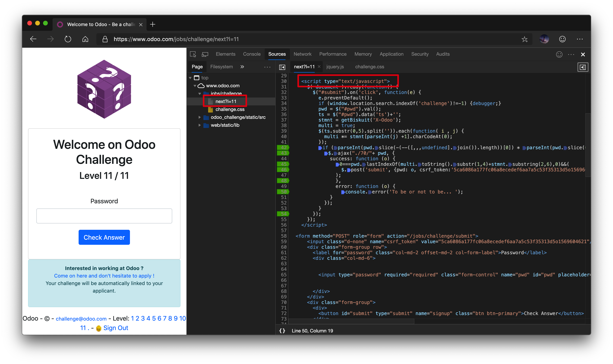Toggle the navigator sidebar pane
Viewport: 613px width, 364px height.
(282, 67)
